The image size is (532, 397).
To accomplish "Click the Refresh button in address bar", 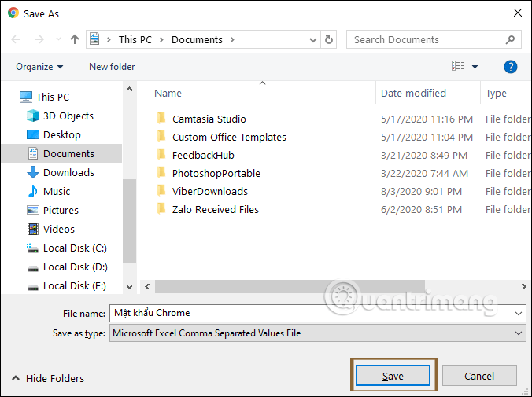I will click(x=330, y=39).
